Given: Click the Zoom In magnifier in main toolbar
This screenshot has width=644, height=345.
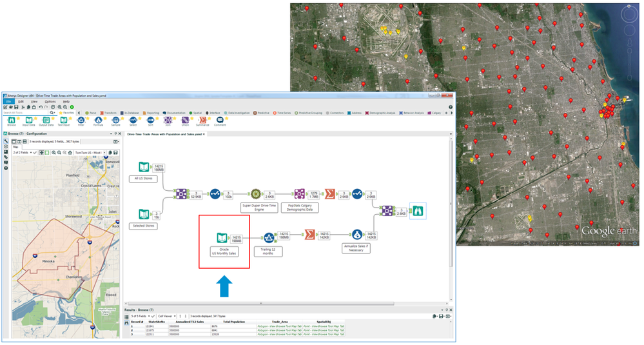Looking at the screenshot, I should (59, 107).
